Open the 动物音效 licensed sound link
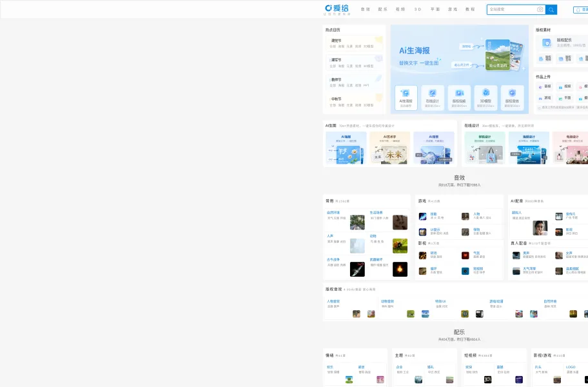The width and height of the screenshot is (588, 387). pyautogui.click(x=387, y=301)
